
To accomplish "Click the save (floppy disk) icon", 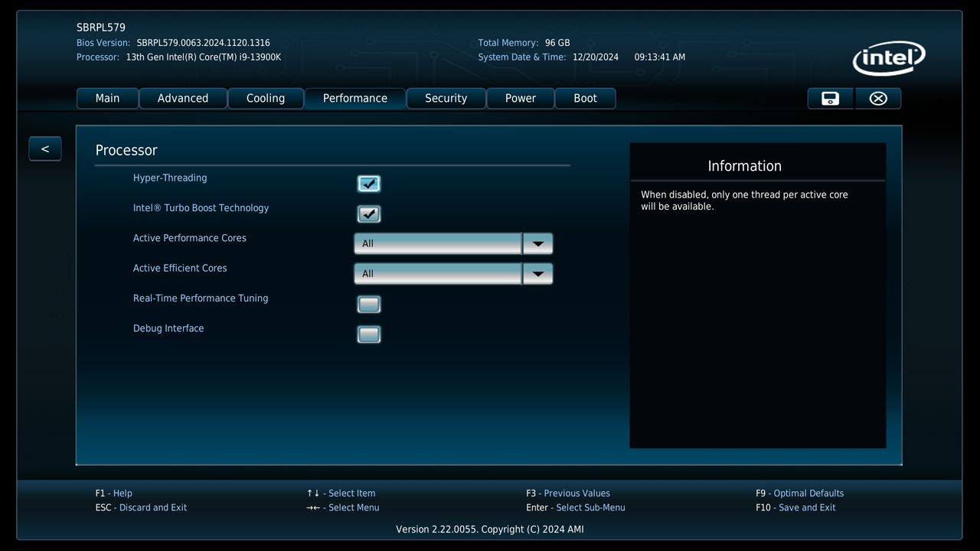I will (831, 98).
